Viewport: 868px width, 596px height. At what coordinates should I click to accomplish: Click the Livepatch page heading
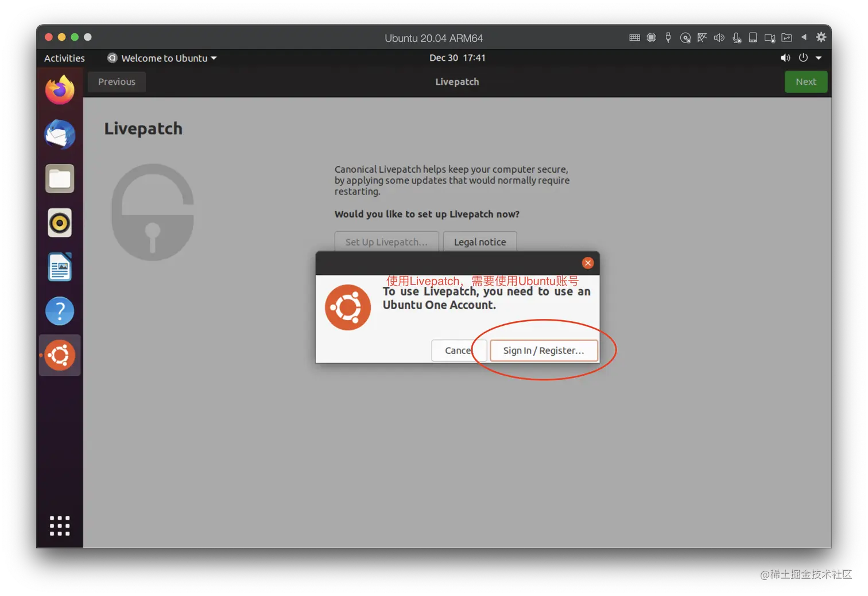[x=143, y=128]
